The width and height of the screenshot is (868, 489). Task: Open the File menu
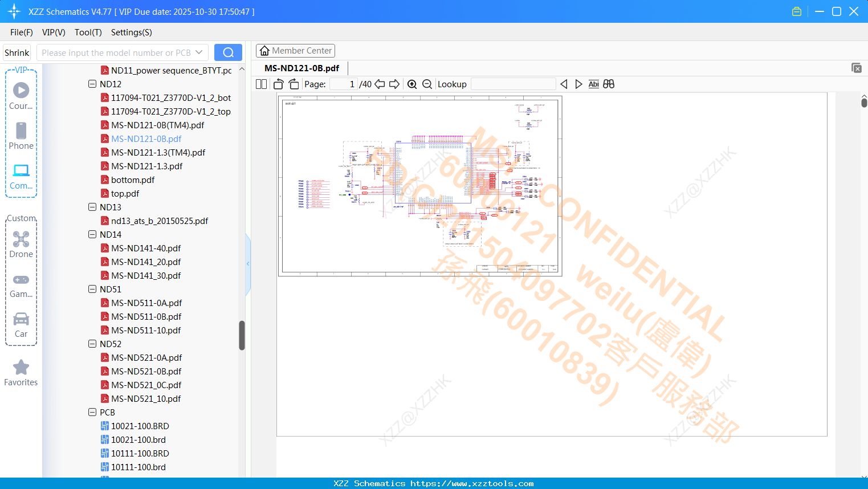click(x=22, y=32)
